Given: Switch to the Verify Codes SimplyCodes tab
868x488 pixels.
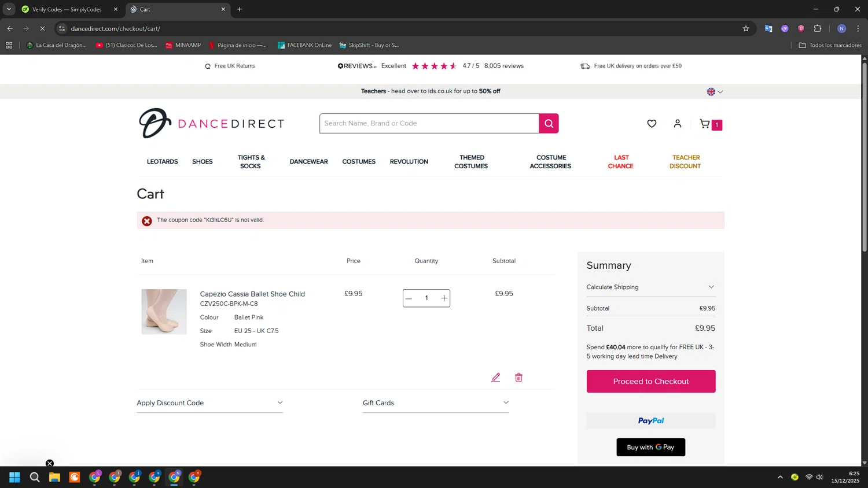Looking at the screenshot, I should pos(67,9).
